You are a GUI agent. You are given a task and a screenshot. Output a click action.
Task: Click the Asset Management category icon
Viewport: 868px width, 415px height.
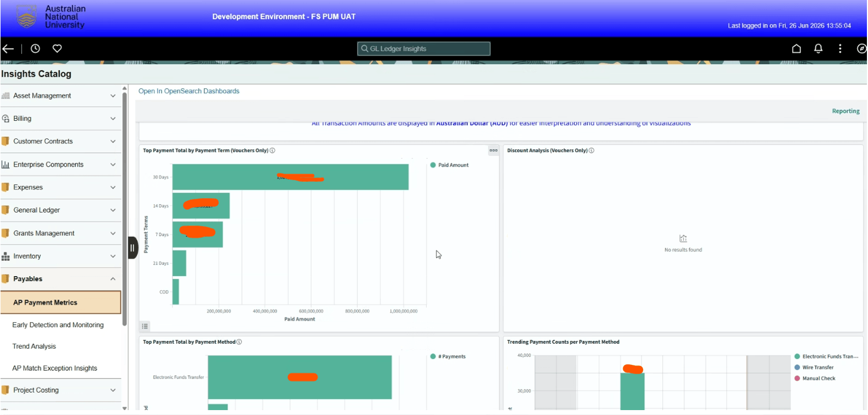coord(5,95)
